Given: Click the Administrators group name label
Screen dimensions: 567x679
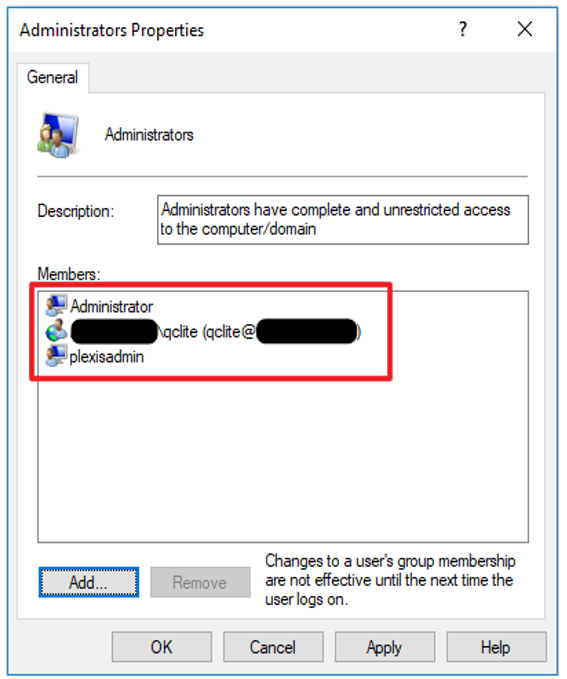Looking at the screenshot, I should click(x=149, y=135).
